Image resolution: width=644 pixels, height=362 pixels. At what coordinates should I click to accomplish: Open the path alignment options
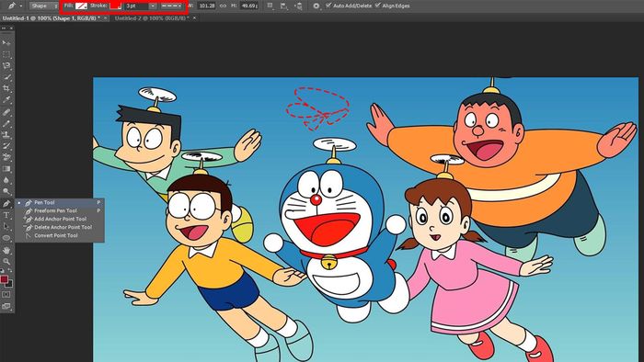284,6
